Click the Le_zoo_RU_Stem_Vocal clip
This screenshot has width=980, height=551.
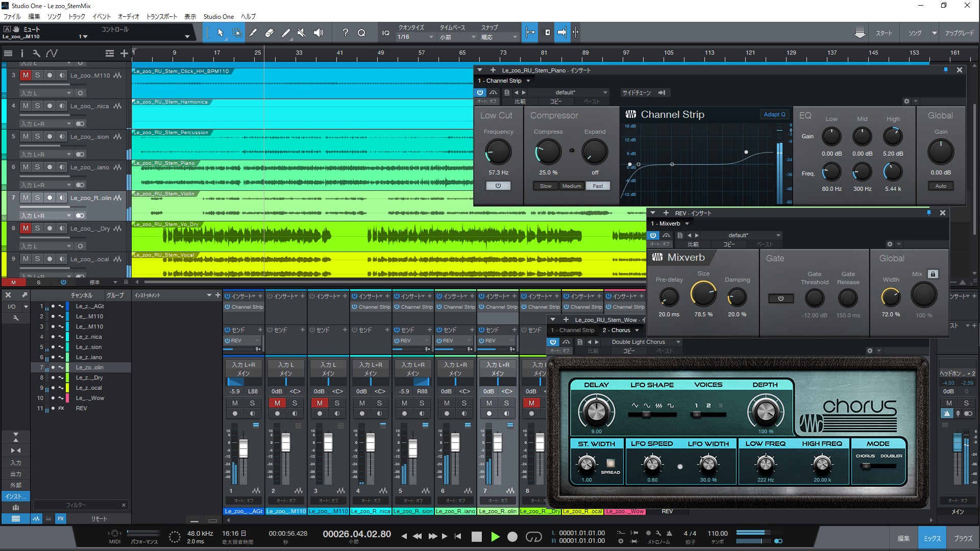388,265
